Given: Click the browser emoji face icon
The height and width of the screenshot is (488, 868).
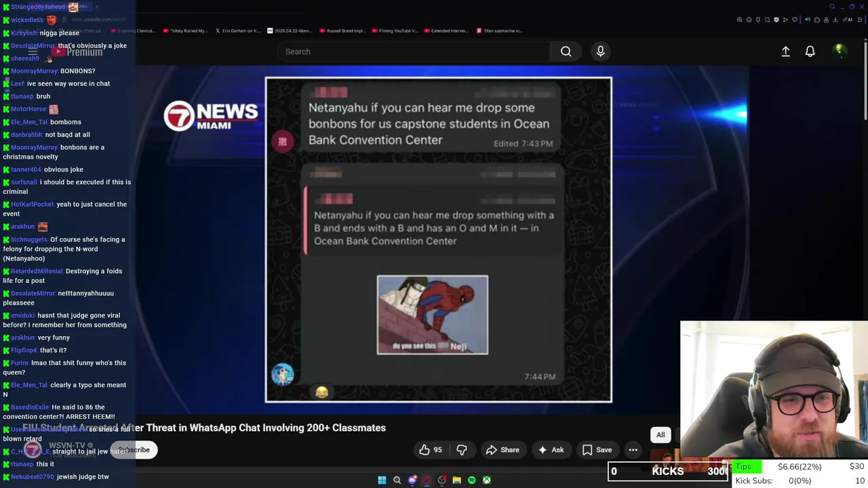Looking at the screenshot, I should 749,20.
